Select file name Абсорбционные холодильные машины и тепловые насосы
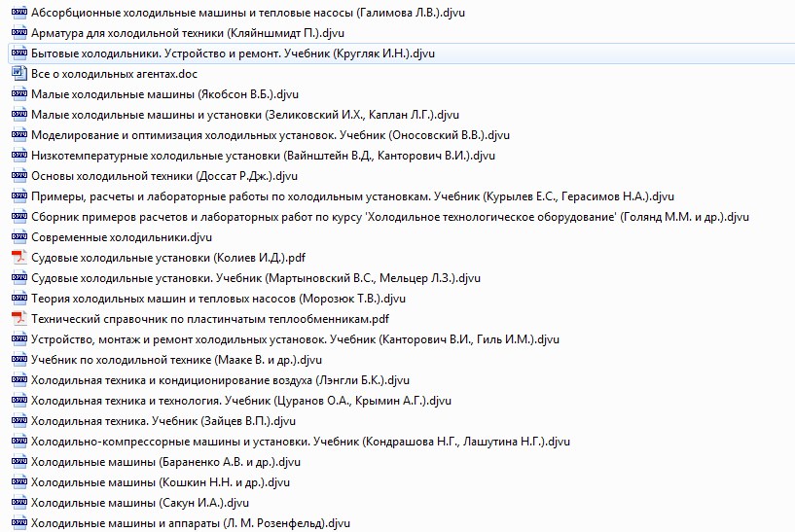Screen dimensions: 795x532 248,13
